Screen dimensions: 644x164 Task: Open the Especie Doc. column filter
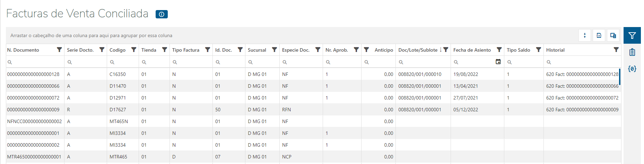click(x=318, y=50)
